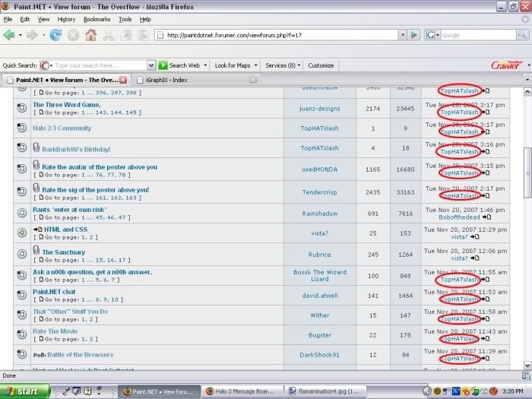Click the Stop loading icon

(x=73, y=35)
